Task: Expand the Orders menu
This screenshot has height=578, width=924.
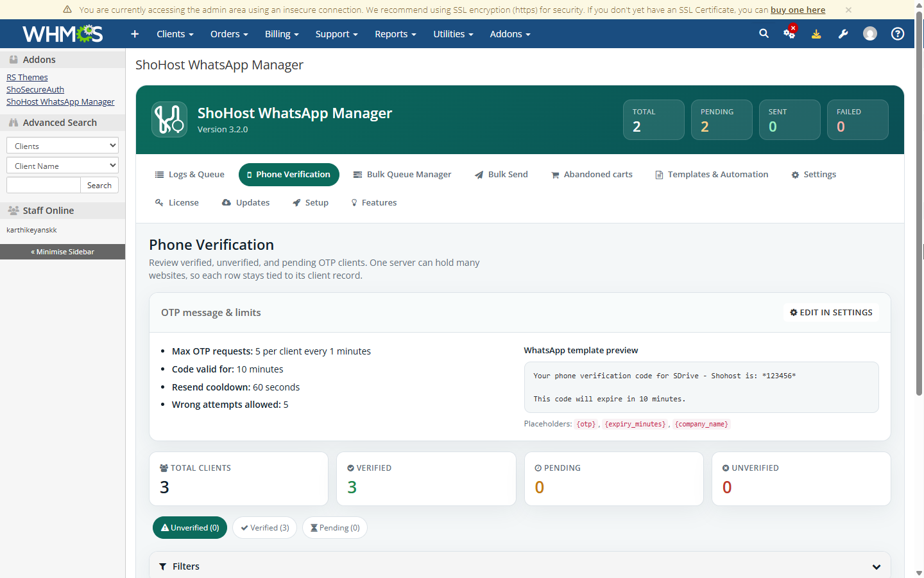Action: click(x=229, y=34)
